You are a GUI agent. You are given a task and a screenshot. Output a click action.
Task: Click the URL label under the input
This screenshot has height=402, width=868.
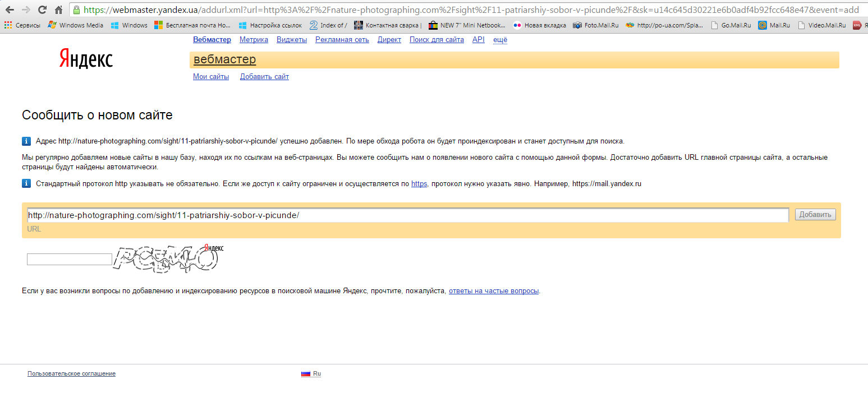(x=34, y=229)
